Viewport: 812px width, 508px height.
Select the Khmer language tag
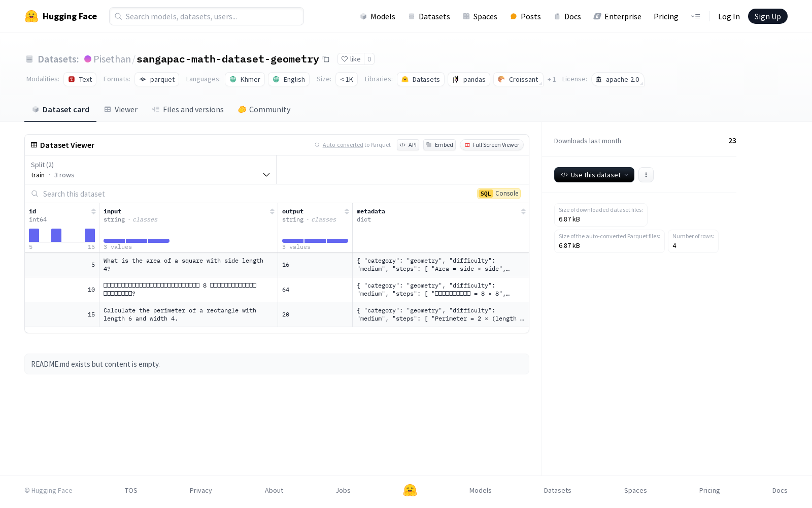pos(245,79)
